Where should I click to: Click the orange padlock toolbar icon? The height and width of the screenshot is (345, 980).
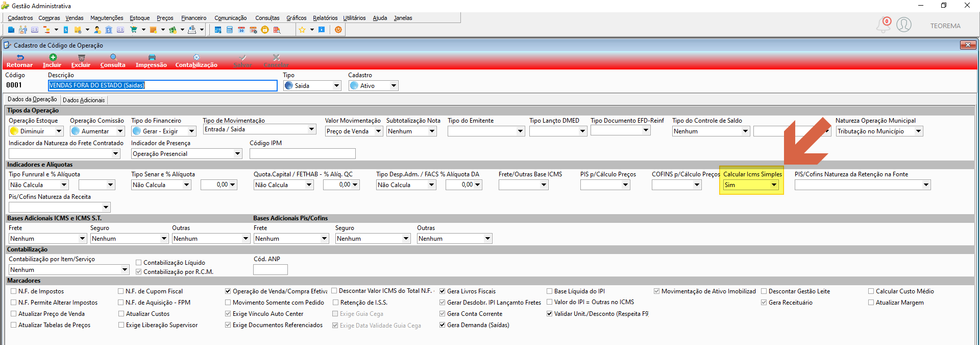[264, 30]
